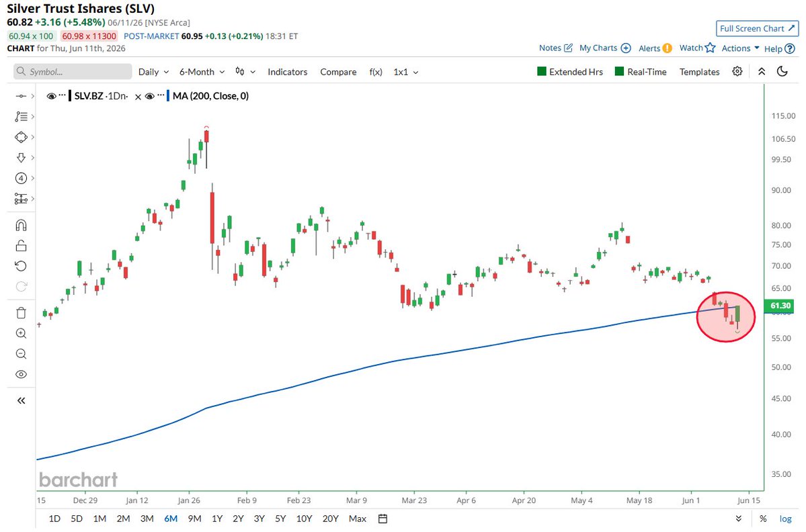Click in the Symbol search field

(x=73, y=71)
